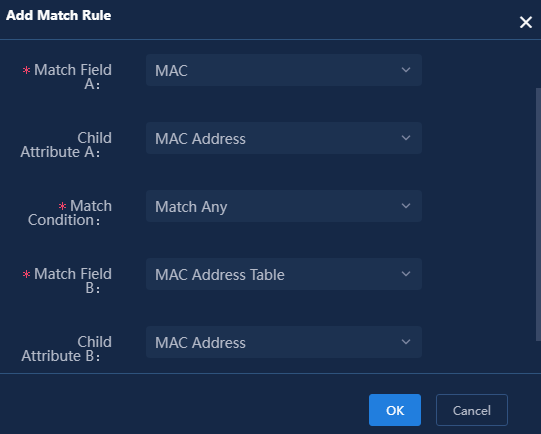The image size is (541, 434).
Task: Click the chevron arrow in Child Attribute A
Action: [406, 138]
